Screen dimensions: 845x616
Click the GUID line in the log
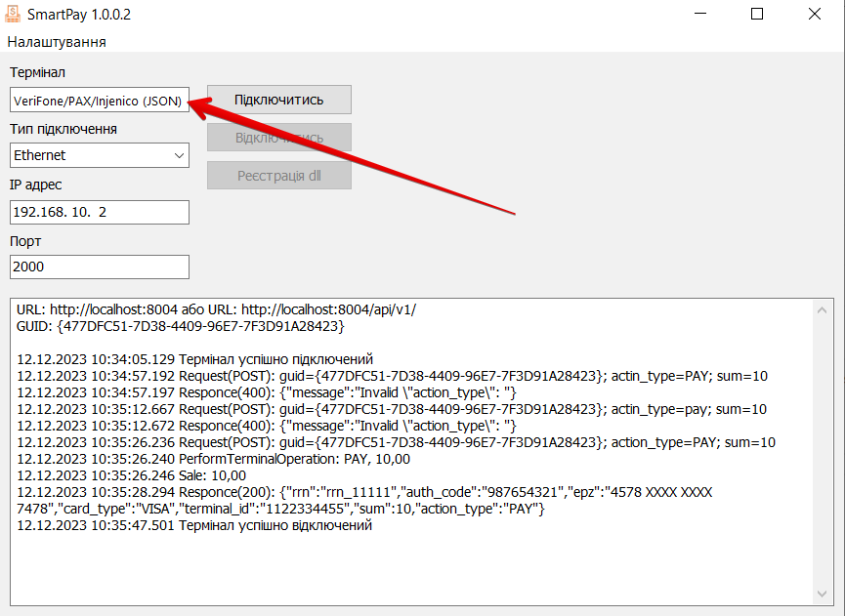point(181,326)
